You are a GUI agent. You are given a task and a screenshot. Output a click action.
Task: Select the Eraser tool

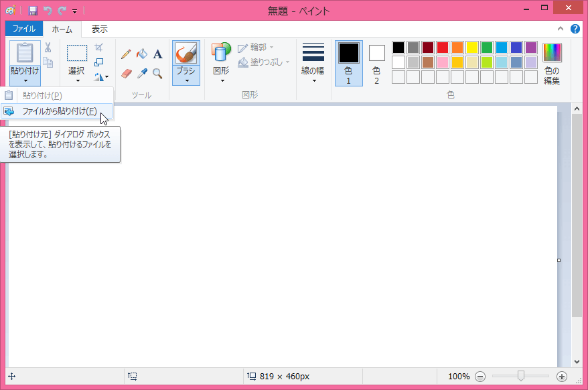pyautogui.click(x=127, y=73)
